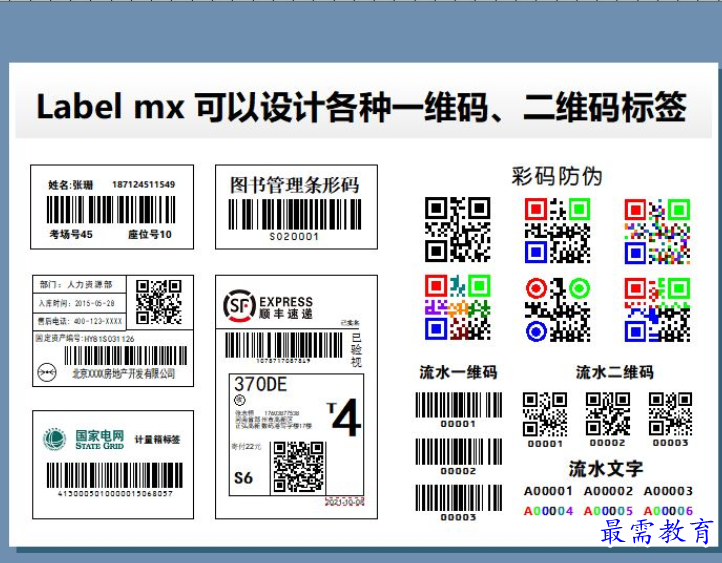722x563 pixels.
Task: Select the EXPRESS 顺丰速递 text
Action: pyautogui.click(x=286, y=308)
